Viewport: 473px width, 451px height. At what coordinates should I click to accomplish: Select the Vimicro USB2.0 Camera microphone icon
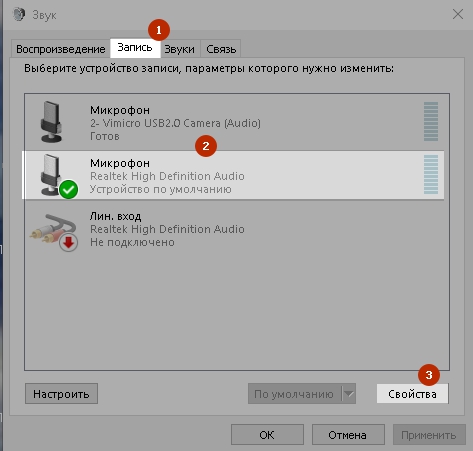pyautogui.click(x=51, y=122)
